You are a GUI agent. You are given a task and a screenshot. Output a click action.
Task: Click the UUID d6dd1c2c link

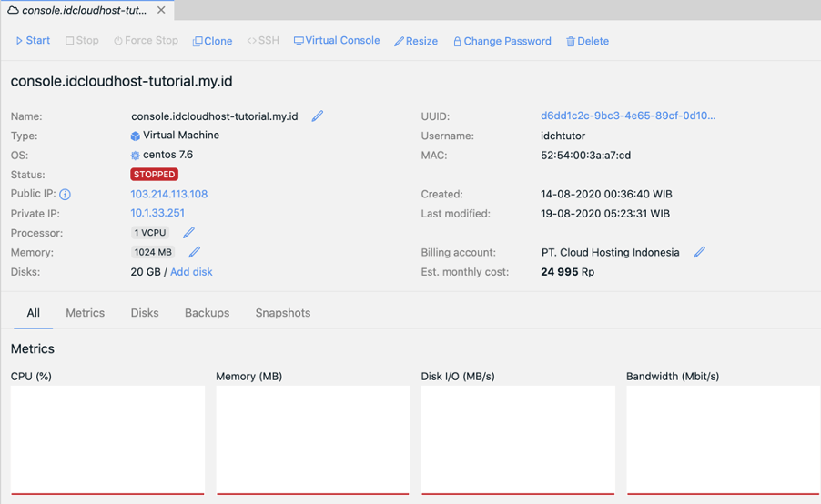coord(628,116)
